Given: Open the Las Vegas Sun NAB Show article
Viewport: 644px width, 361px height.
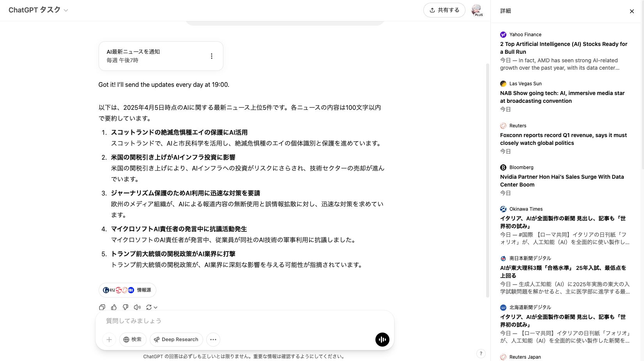Looking at the screenshot, I should coord(564,97).
